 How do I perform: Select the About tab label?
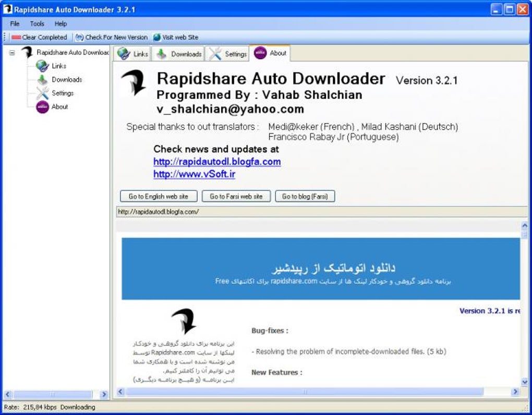click(278, 53)
